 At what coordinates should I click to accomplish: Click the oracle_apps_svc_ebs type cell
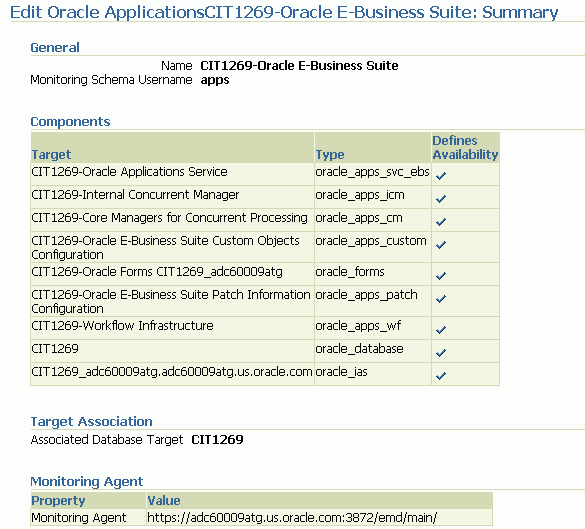pyautogui.click(x=373, y=174)
